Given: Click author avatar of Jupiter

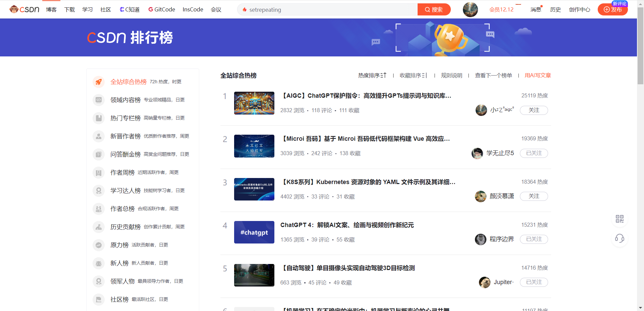Looking at the screenshot, I should click(x=484, y=282).
